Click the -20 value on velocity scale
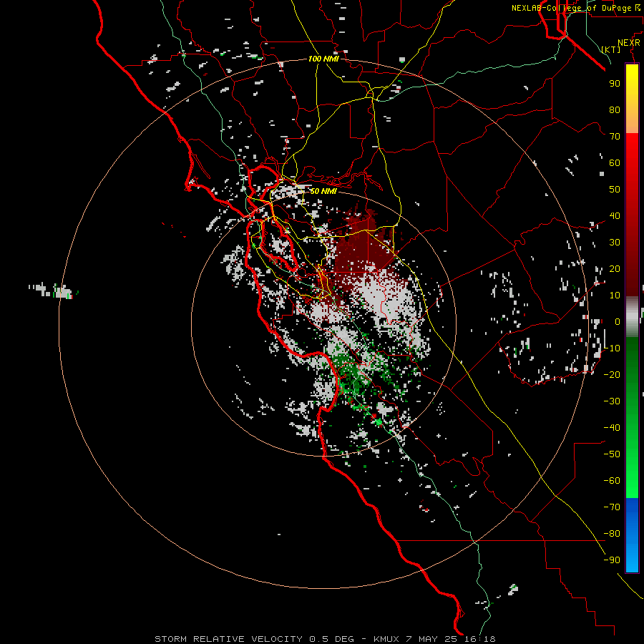This screenshot has height=644, width=644. 612,374
